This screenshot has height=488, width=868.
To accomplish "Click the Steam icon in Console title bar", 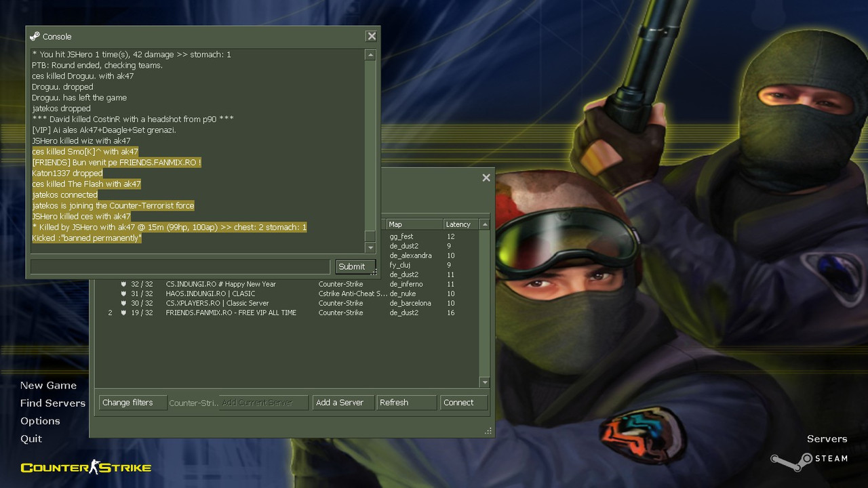I will [x=35, y=37].
